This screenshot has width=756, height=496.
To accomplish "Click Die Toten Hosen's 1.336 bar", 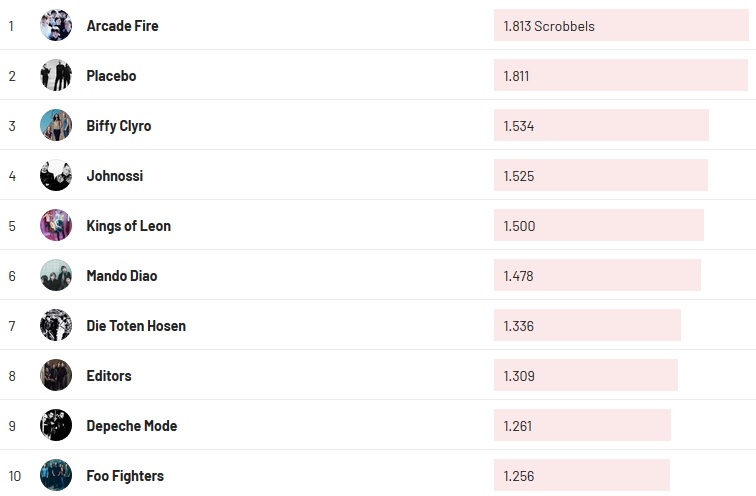I will pos(587,326).
